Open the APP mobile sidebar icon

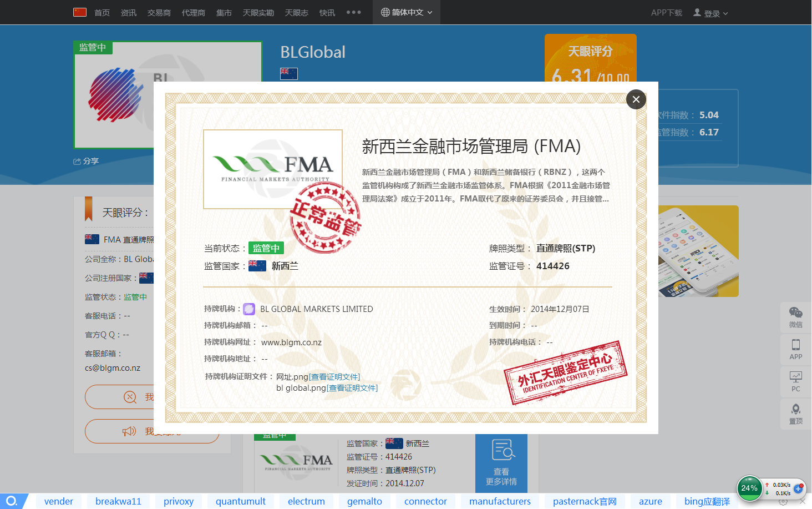[796, 349]
